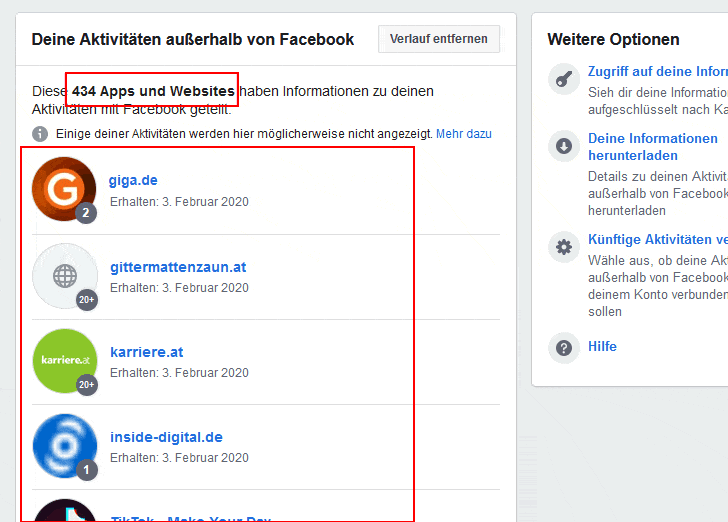The width and height of the screenshot is (728, 522).
Task: Open Deine Informationen herunterladen link
Action: (653, 147)
